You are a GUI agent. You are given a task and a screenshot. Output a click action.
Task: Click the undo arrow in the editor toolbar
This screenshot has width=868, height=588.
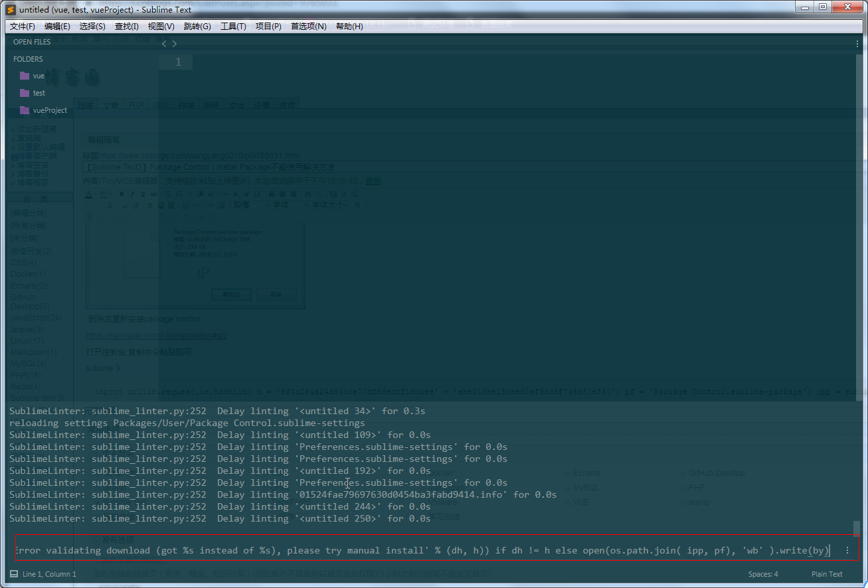358,205
